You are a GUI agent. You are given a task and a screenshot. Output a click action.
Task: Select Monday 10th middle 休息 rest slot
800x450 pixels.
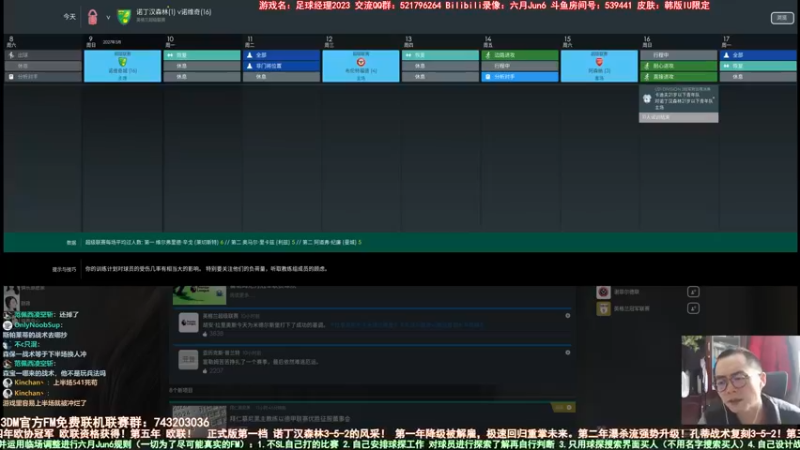202,66
